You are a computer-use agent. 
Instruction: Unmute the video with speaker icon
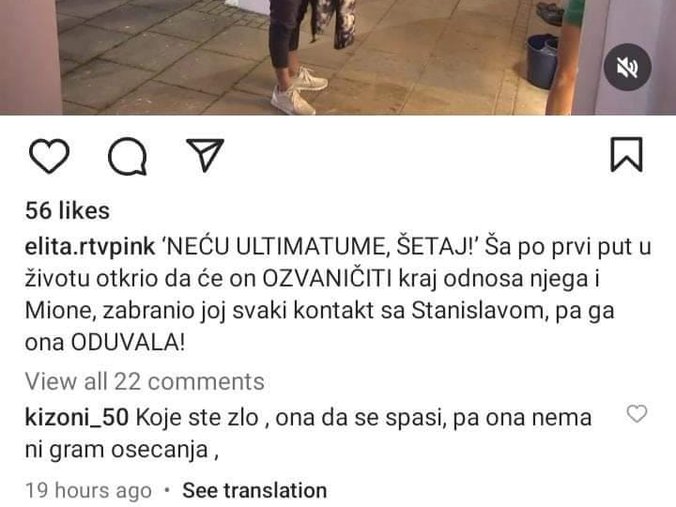tap(627, 67)
